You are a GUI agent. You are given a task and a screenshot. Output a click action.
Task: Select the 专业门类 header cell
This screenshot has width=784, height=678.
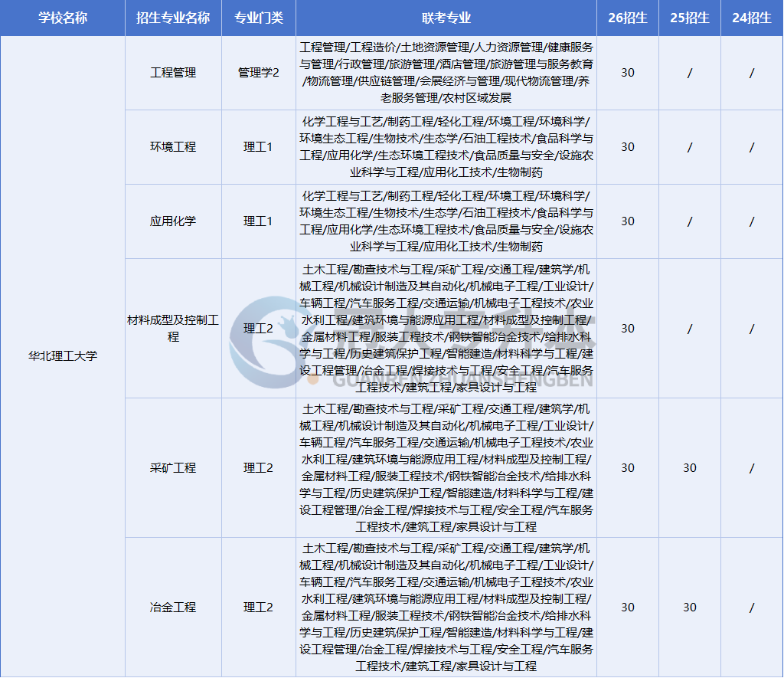point(259,18)
